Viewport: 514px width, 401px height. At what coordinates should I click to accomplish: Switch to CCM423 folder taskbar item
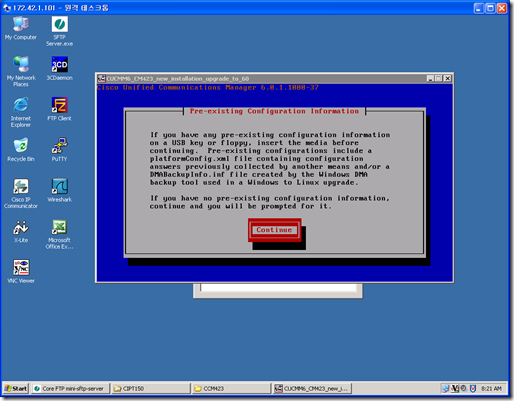(x=231, y=388)
